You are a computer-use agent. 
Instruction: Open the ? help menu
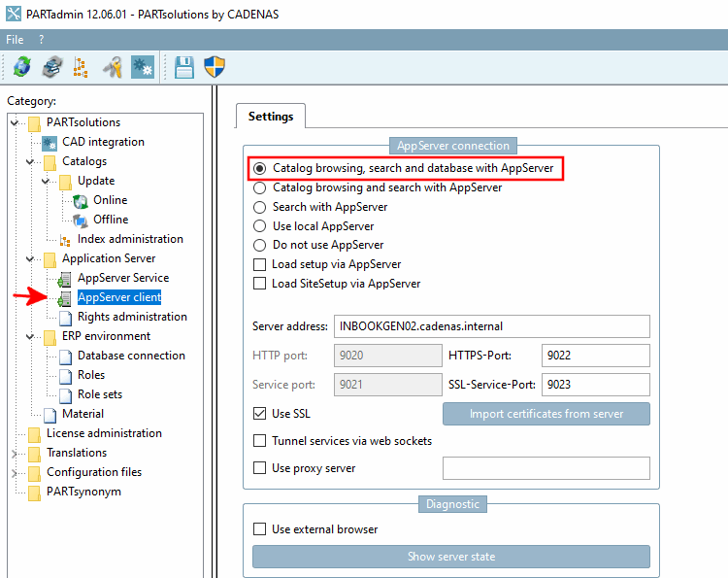(x=42, y=40)
